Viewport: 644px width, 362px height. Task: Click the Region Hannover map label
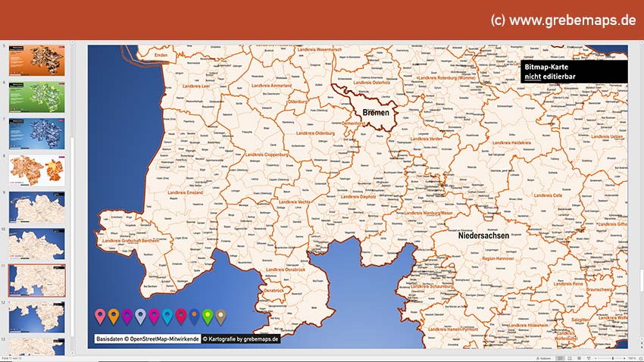click(498, 258)
